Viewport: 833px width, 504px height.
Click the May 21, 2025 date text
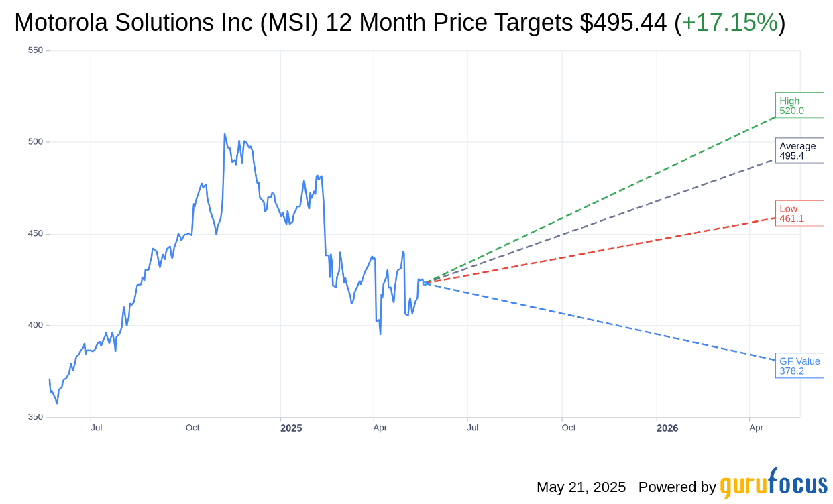pos(581,487)
